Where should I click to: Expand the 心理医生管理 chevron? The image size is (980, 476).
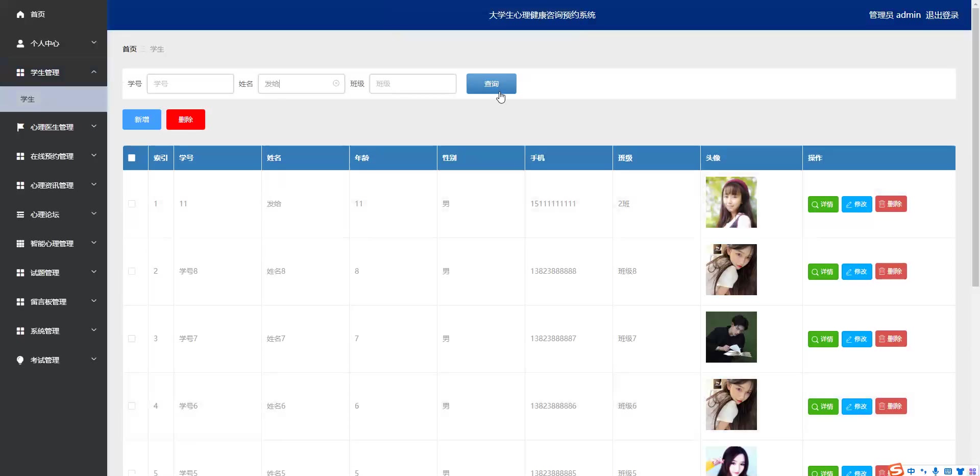(x=94, y=126)
